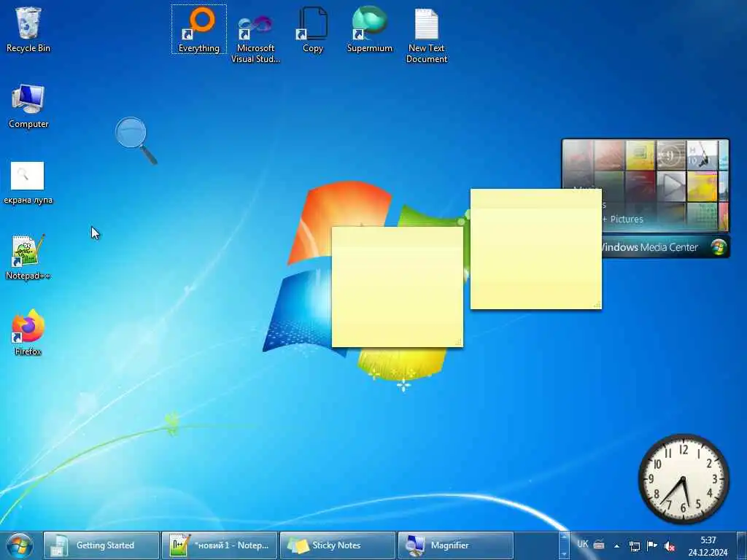Select the Notepad++ desktop shortcut

tap(28, 257)
